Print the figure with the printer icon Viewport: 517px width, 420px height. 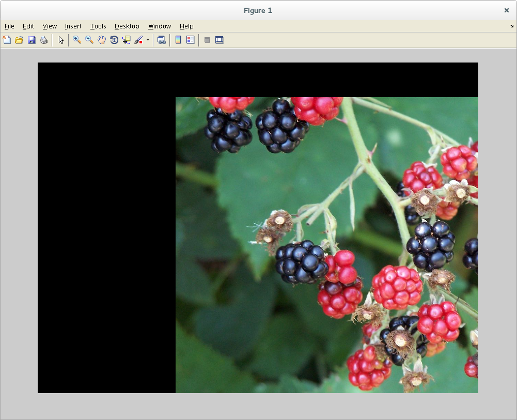click(44, 40)
